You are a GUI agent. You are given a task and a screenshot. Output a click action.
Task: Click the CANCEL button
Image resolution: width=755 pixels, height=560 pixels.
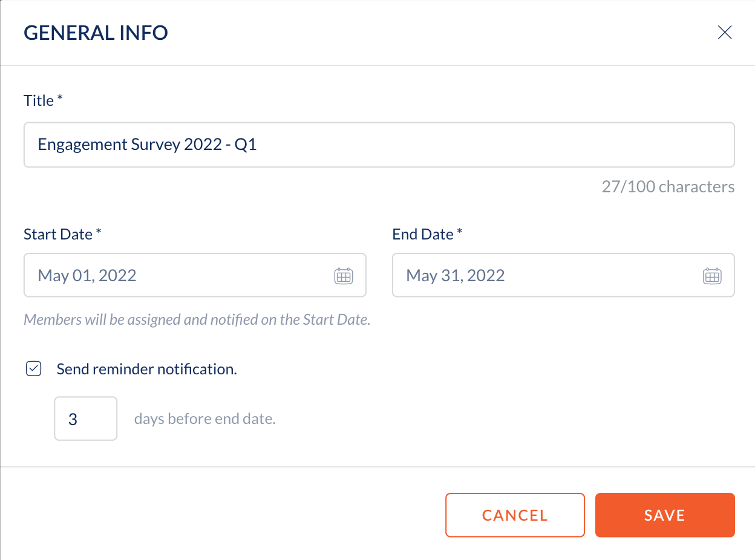click(515, 515)
